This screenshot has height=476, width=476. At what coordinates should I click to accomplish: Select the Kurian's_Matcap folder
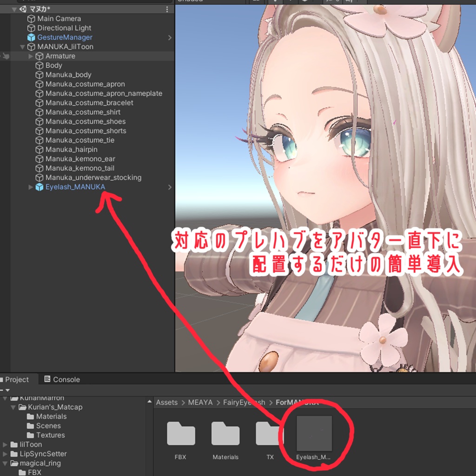click(55, 407)
